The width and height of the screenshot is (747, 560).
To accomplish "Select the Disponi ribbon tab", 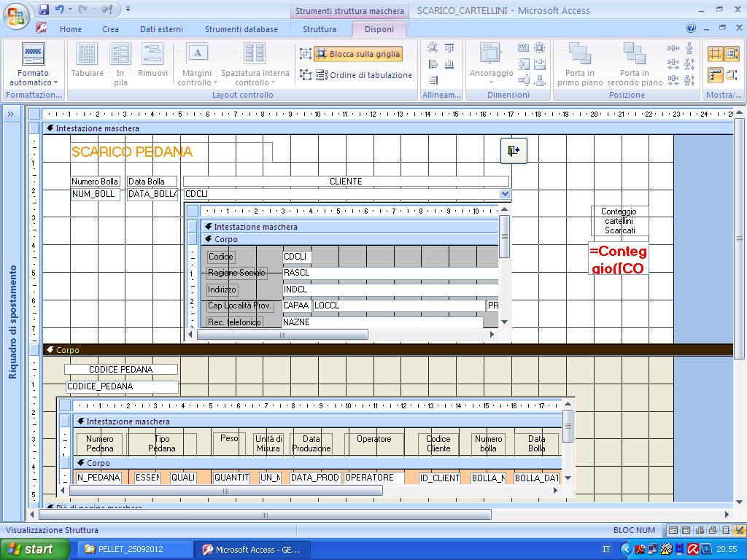I will (379, 29).
